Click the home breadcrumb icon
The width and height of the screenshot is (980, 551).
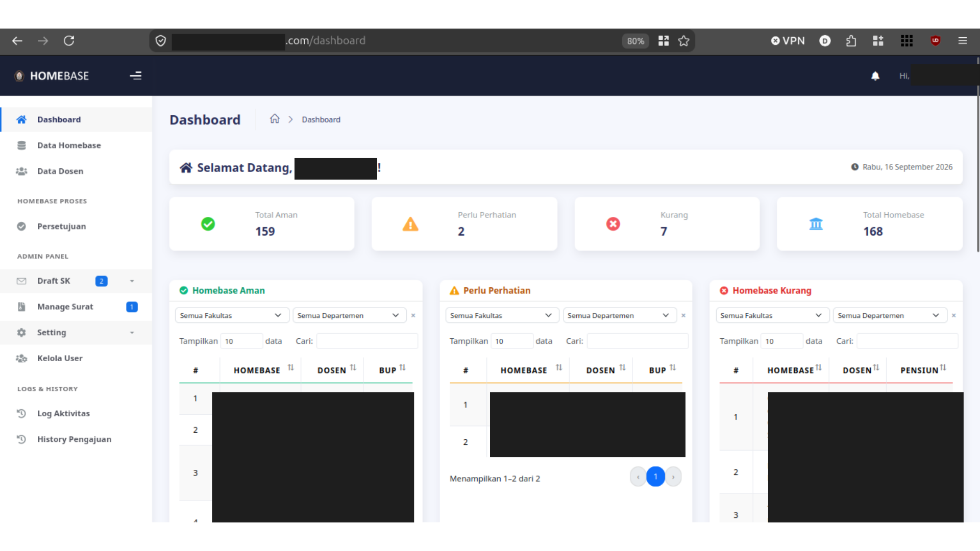275,119
